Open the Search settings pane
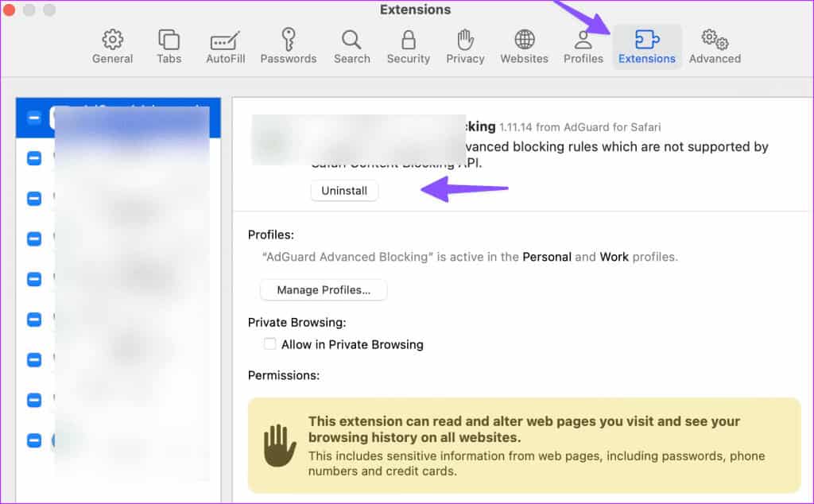This screenshot has width=814, height=504. click(351, 47)
